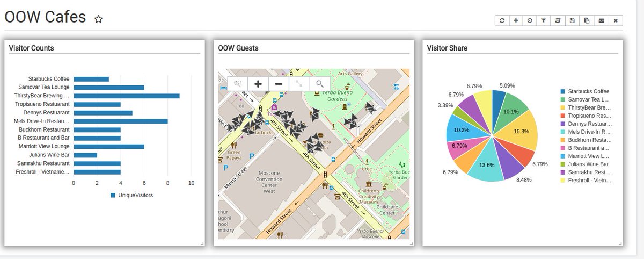Zoom out on the OOW Guests map
The image size is (644, 259).
(279, 84)
